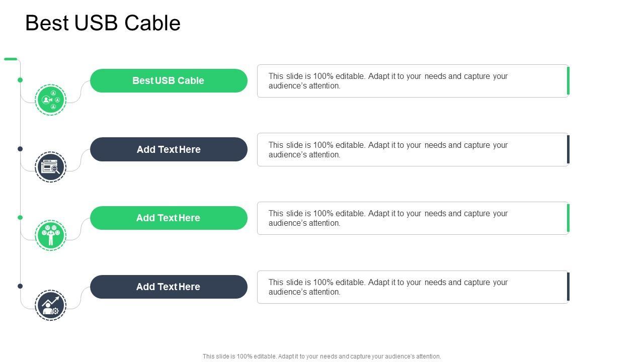Select the dark Add Text Here pill beside the browser search icon
The width and height of the screenshot is (644, 362).
(x=169, y=149)
